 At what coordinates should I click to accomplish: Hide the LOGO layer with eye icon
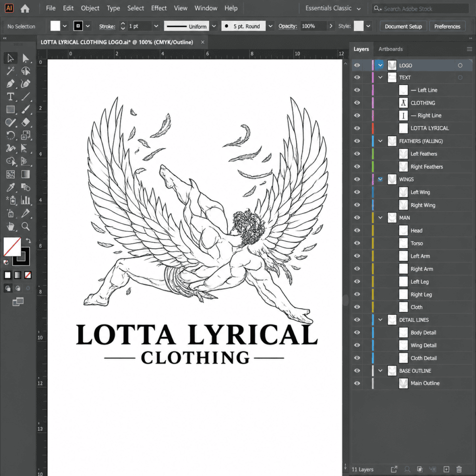click(x=357, y=65)
